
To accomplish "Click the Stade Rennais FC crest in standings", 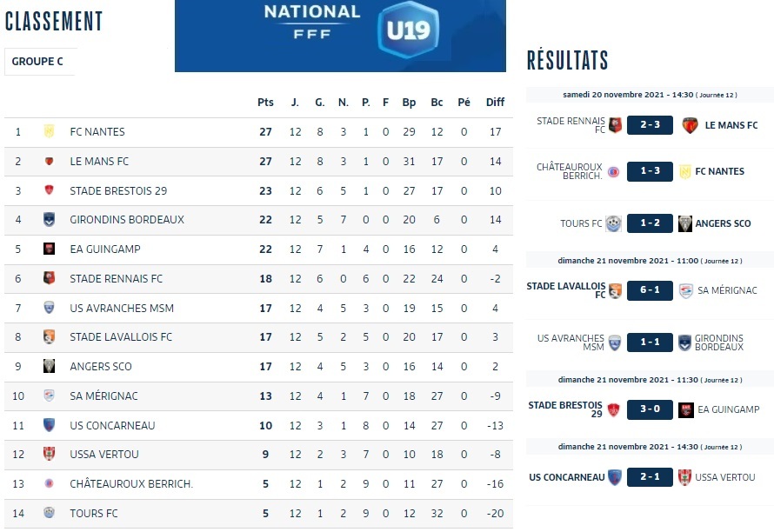I will [50, 279].
